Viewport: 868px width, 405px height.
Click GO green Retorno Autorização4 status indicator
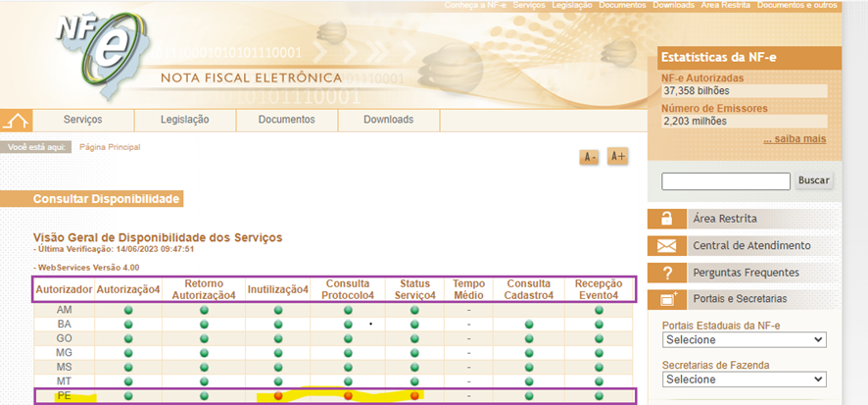(204, 338)
